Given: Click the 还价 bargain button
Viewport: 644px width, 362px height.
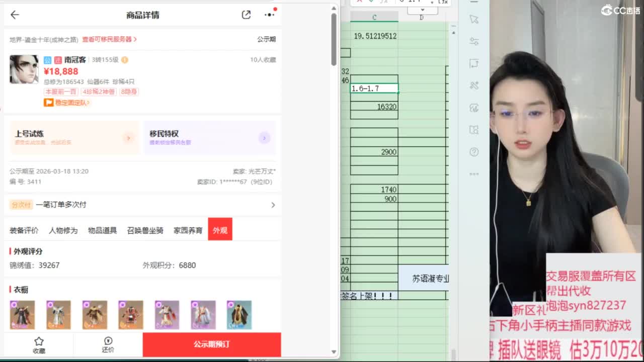Looking at the screenshot, I should click(x=108, y=345).
